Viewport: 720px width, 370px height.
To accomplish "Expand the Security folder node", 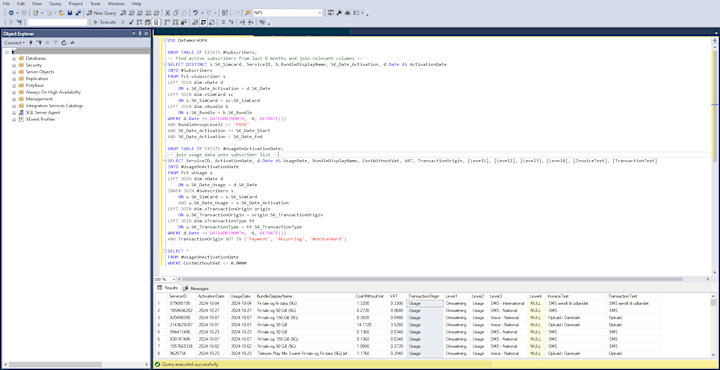I will (x=14, y=65).
